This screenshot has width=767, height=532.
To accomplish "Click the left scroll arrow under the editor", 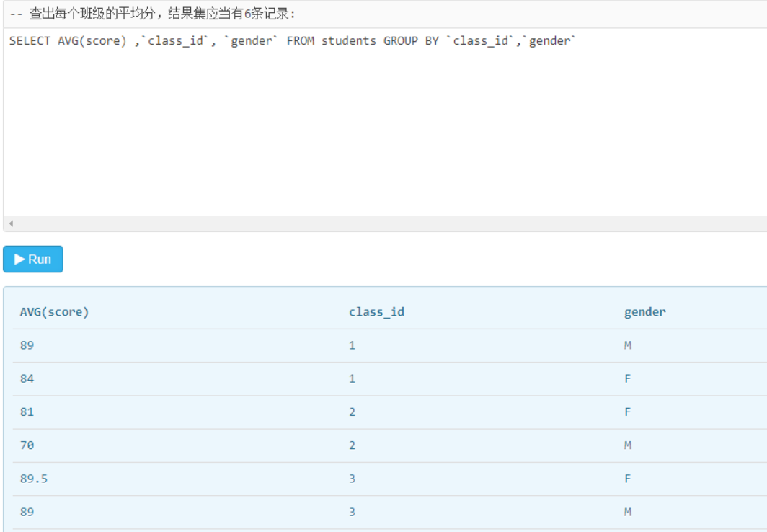I will [11, 224].
